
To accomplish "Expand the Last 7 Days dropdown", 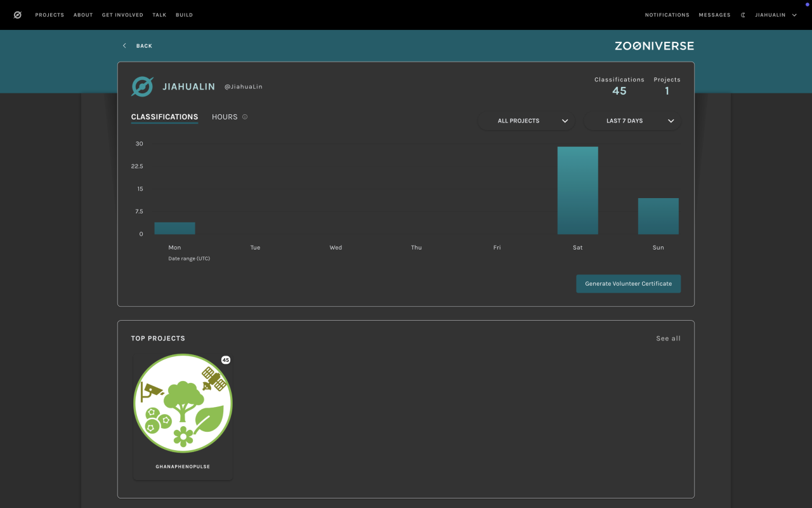I will (x=632, y=121).
